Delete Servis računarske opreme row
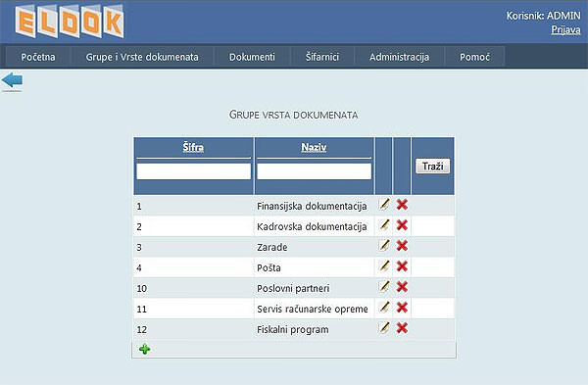Image resolution: width=588 pixels, height=385 pixels. 402,308
